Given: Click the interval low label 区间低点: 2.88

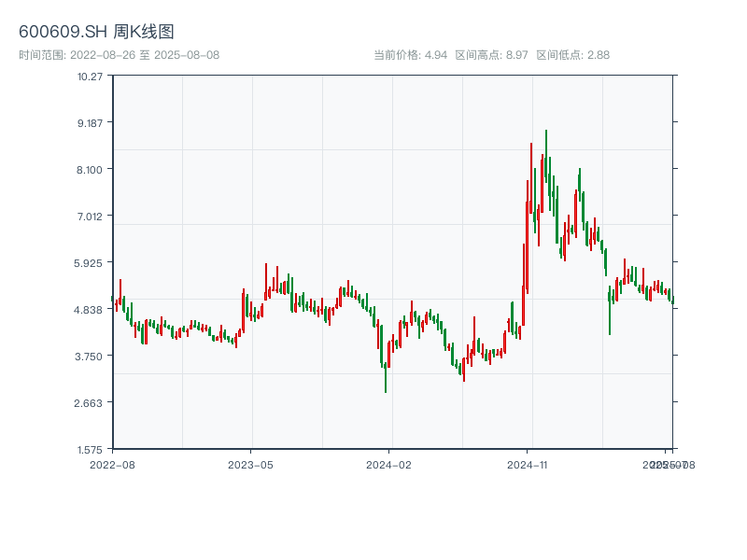Looking at the screenshot, I should tap(573, 55).
